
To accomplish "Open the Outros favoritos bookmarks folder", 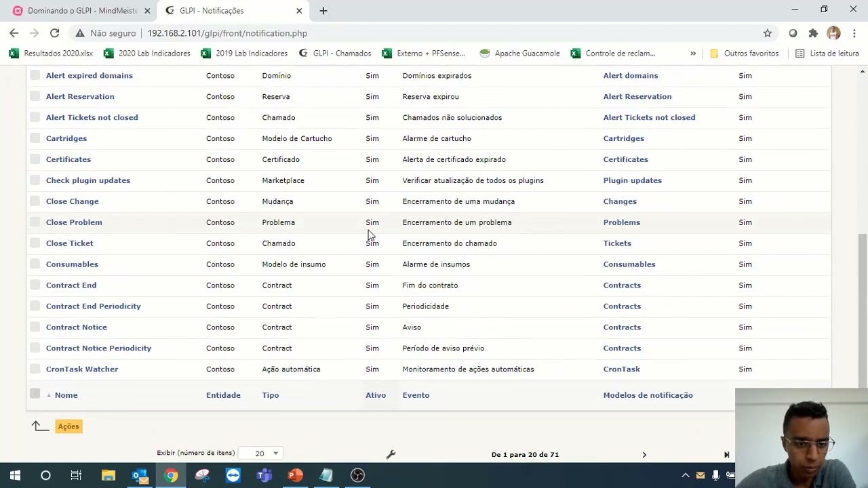I will coord(743,54).
